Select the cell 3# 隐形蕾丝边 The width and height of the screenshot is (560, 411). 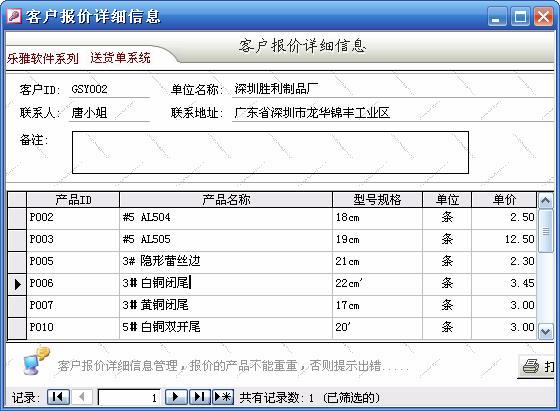(x=226, y=262)
